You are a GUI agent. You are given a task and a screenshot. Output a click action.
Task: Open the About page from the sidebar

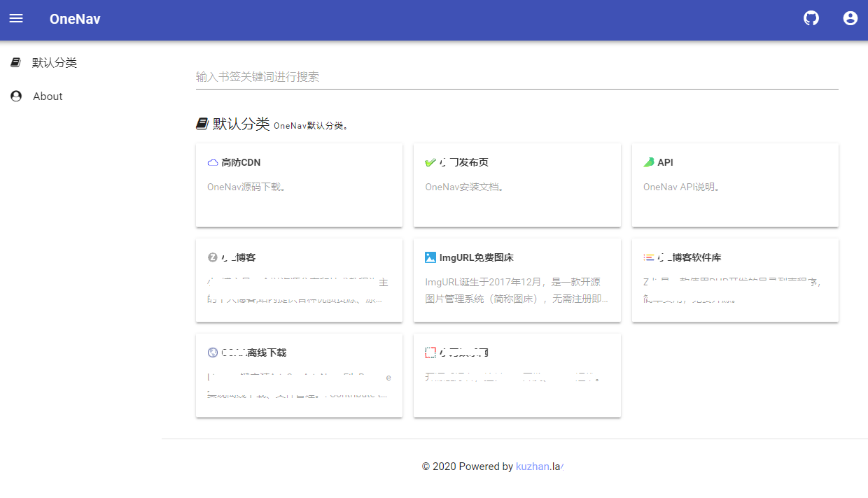[x=46, y=96]
